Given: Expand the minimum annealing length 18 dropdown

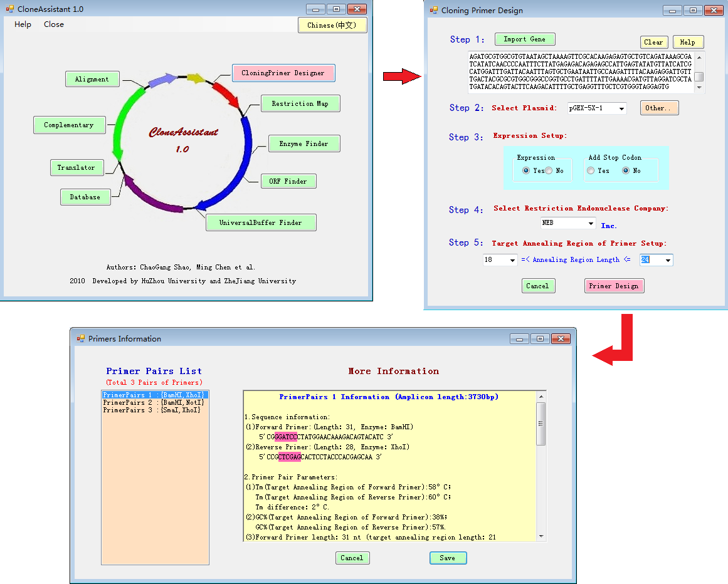Looking at the screenshot, I should pos(512,260).
